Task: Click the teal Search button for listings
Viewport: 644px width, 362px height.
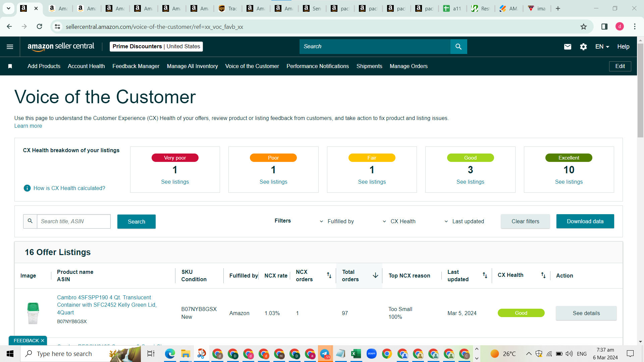Action: pos(137,222)
